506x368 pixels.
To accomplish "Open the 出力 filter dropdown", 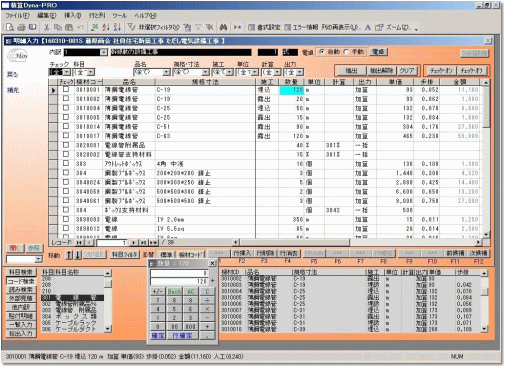I will pos(300,72).
